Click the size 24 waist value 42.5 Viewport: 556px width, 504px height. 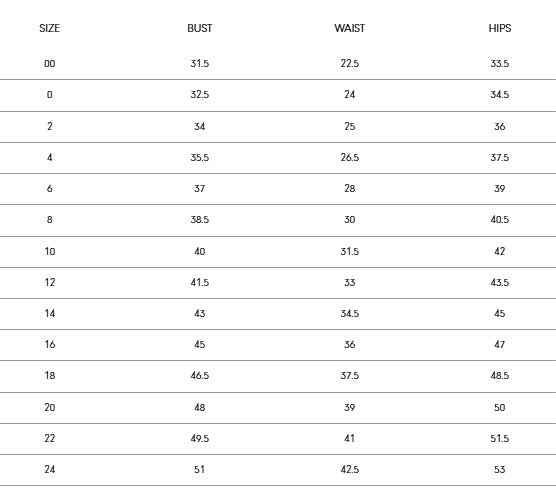(350, 470)
